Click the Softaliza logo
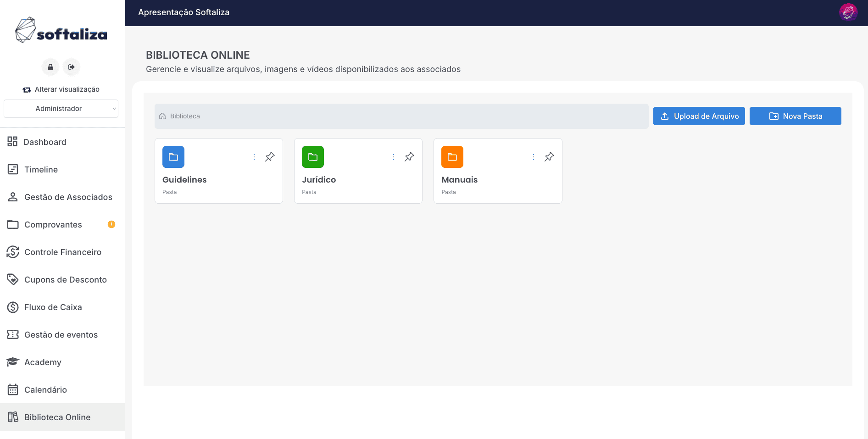The image size is (868, 439). point(61,31)
